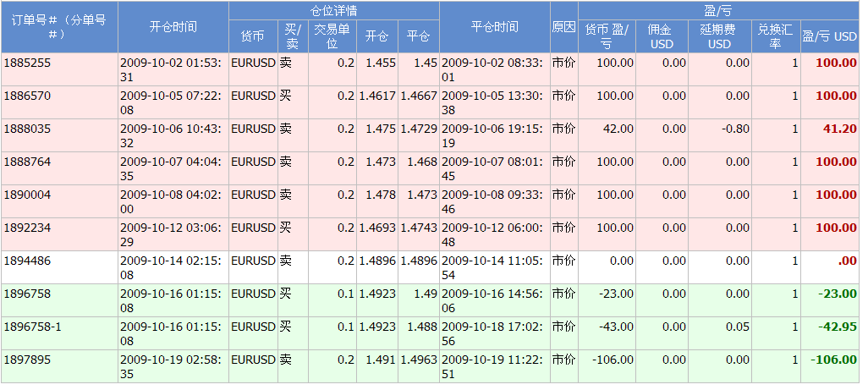Click the 订单号# column header
Image resolution: width=868 pixels, height=390 pixels.
pyautogui.click(x=59, y=27)
